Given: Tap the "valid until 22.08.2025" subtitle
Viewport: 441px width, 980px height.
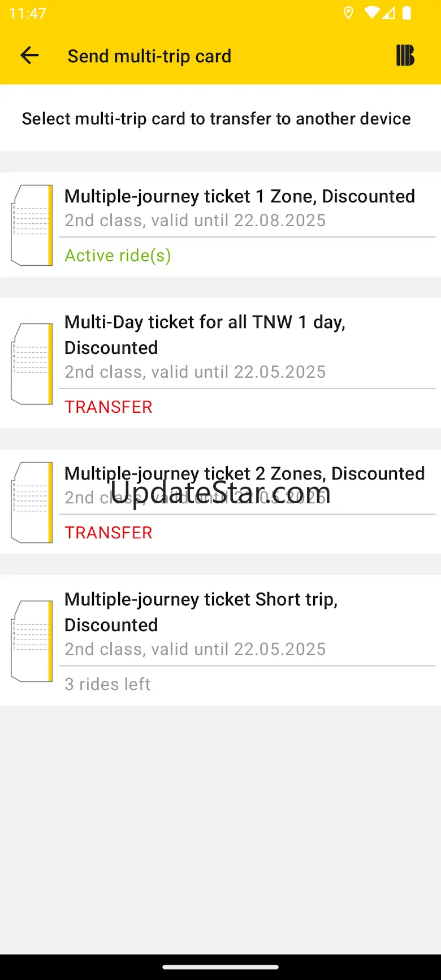Looking at the screenshot, I should coord(195,220).
